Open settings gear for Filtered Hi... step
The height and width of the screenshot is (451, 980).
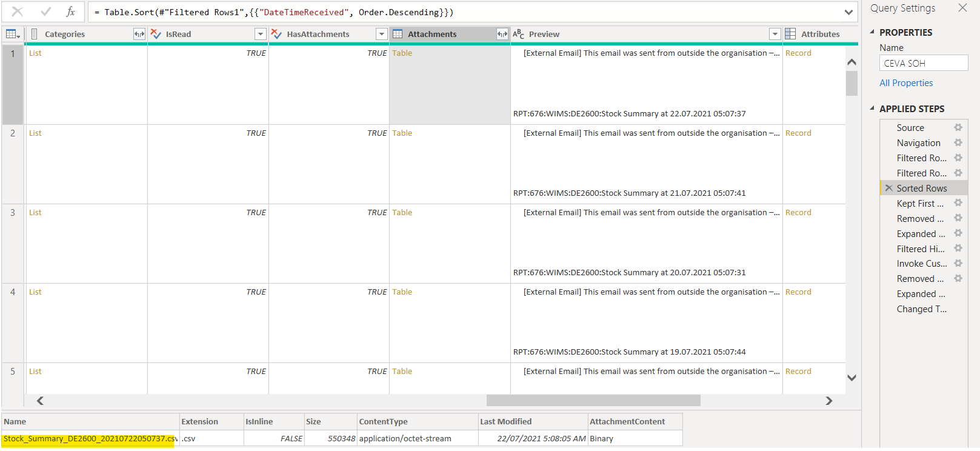point(958,249)
